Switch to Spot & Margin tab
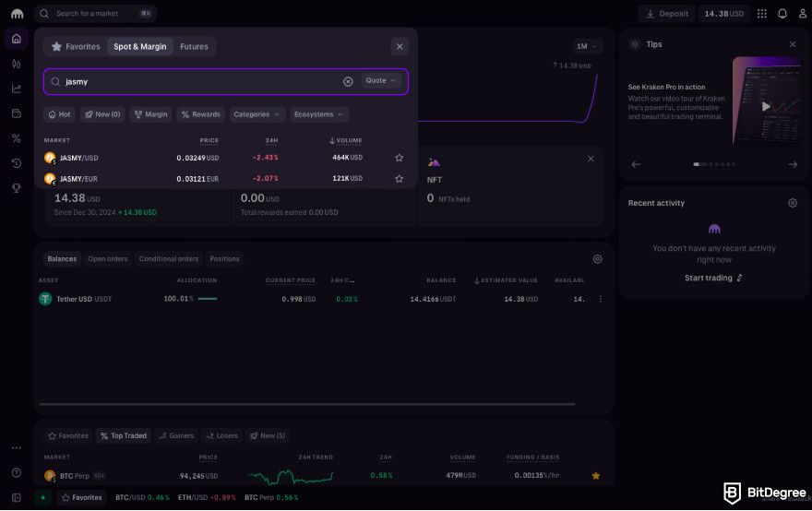Viewport: 812px width, 511px height. tap(140, 47)
